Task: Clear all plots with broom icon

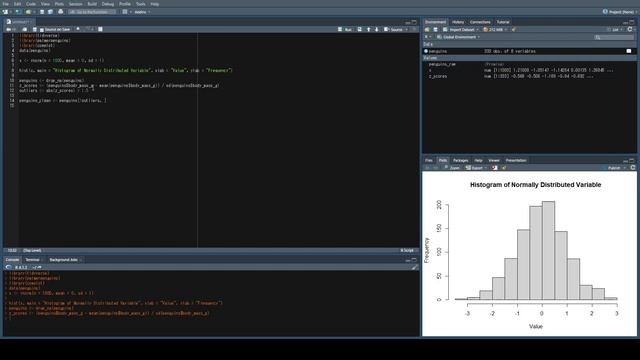Action: pos(504,168)
